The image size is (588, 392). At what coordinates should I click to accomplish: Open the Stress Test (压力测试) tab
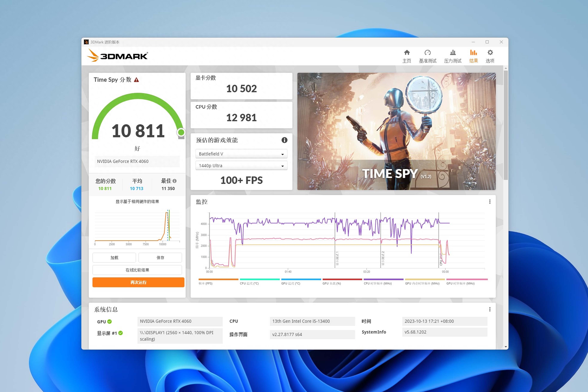[x=453, y=56]
